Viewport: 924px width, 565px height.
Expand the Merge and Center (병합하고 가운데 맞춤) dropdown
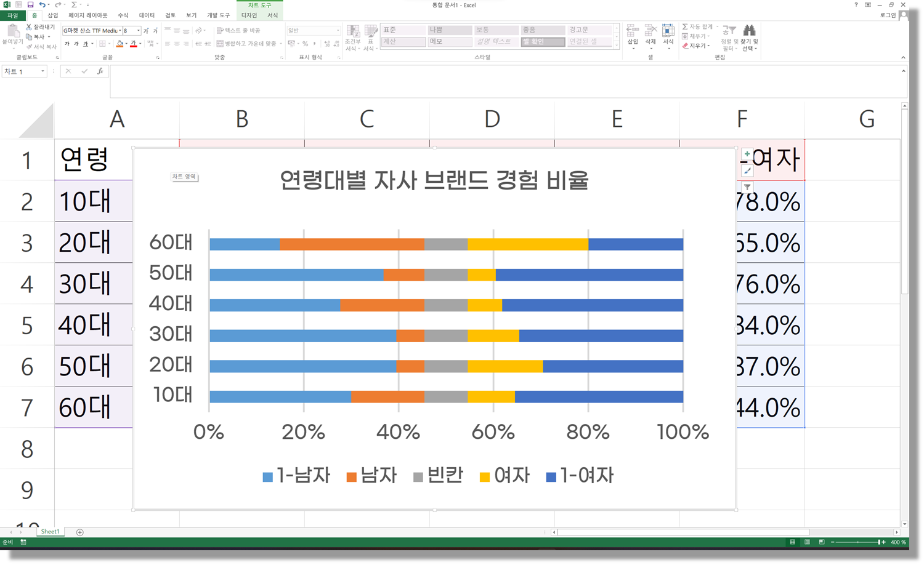click(x=281, y=44)
